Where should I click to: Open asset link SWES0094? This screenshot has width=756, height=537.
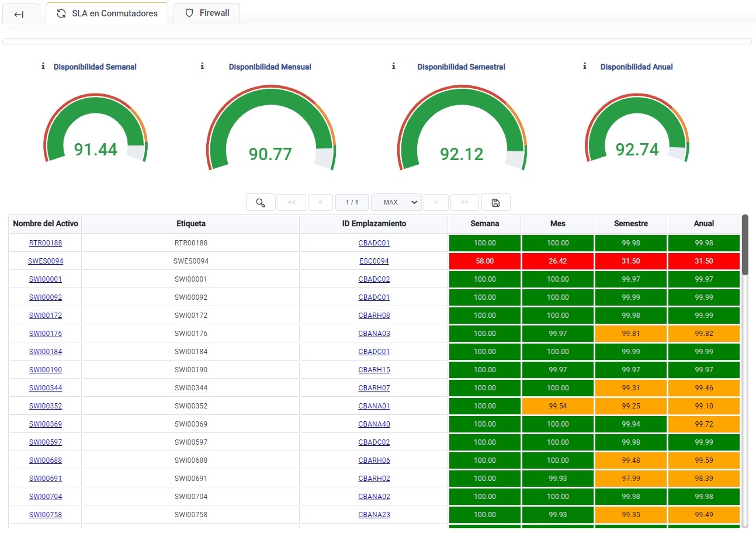click(x=46, y=261)
